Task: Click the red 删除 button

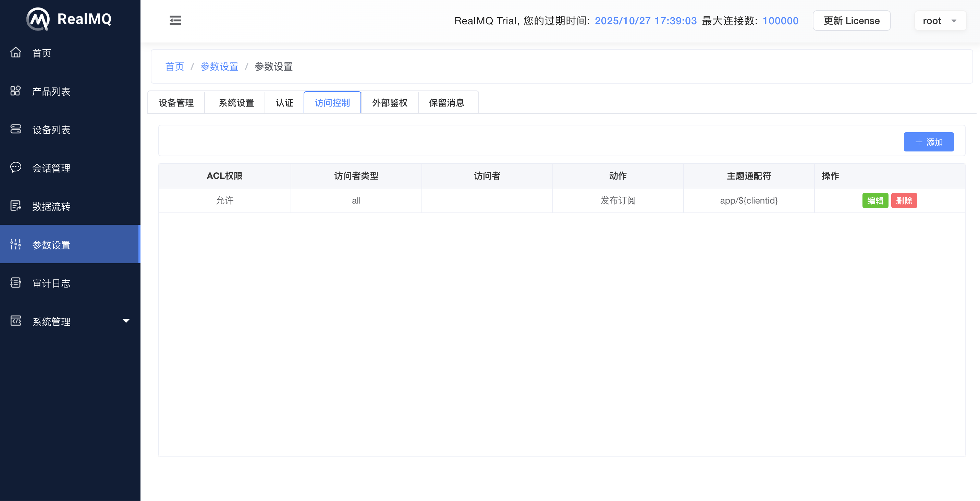Action: click(904, 200)
